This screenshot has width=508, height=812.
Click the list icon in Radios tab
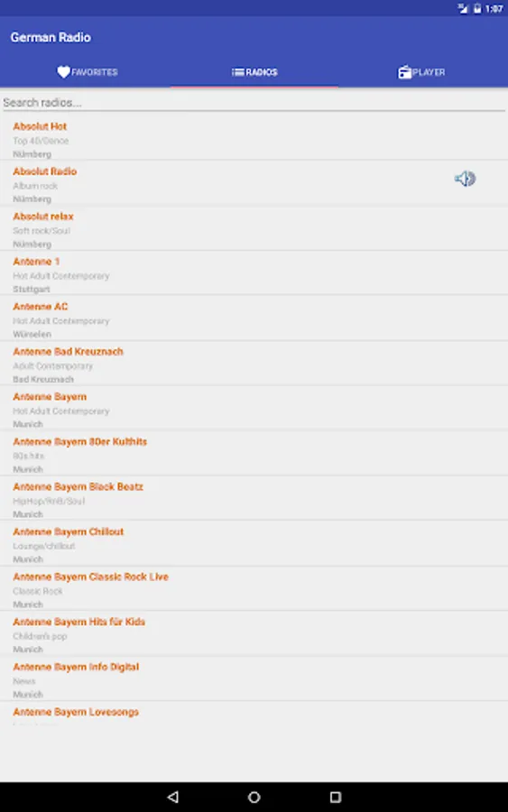coord(237,72)
